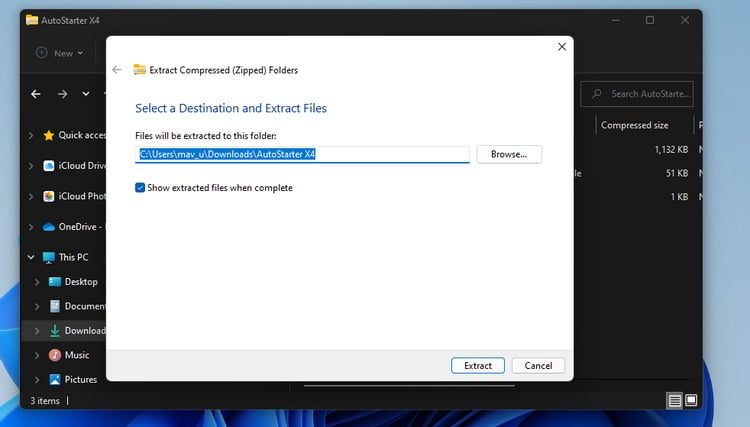Click the dialog's back arrow

click(x=117, y=70)
